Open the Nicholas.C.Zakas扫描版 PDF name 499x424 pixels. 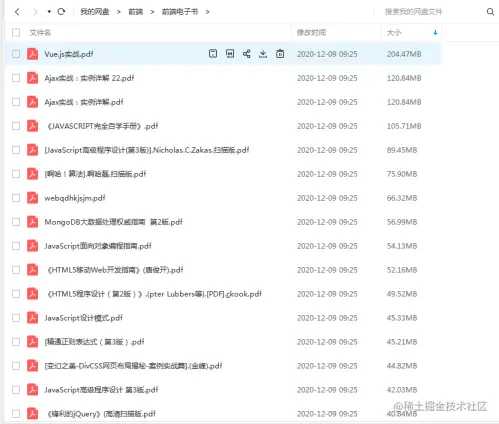click(x=147, y=150)
